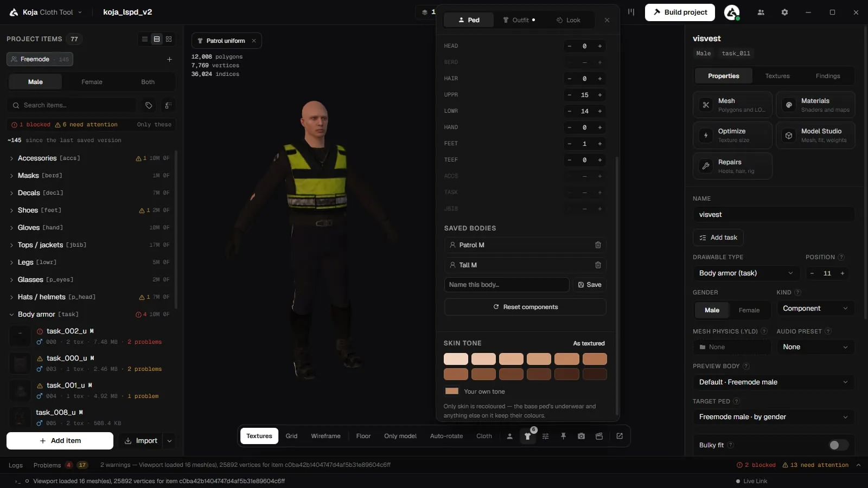868x488 pixels.
Task: Open the settings gear in title bar
Action: coord(784,12)
